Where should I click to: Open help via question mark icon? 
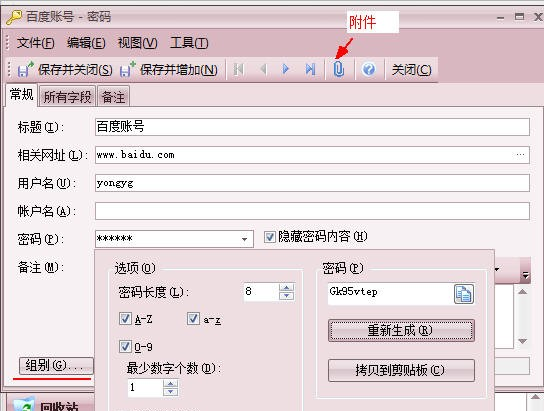click(368, 69)
